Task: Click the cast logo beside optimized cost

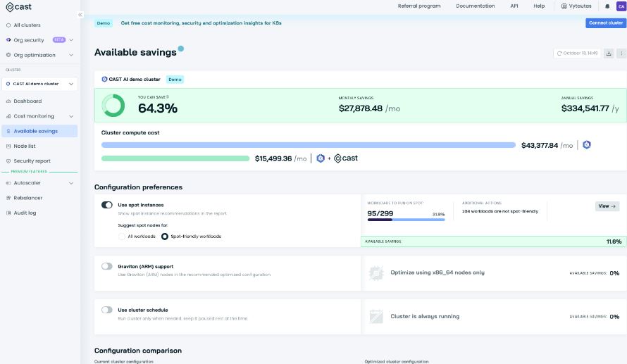Action: [x=346, y=158]
